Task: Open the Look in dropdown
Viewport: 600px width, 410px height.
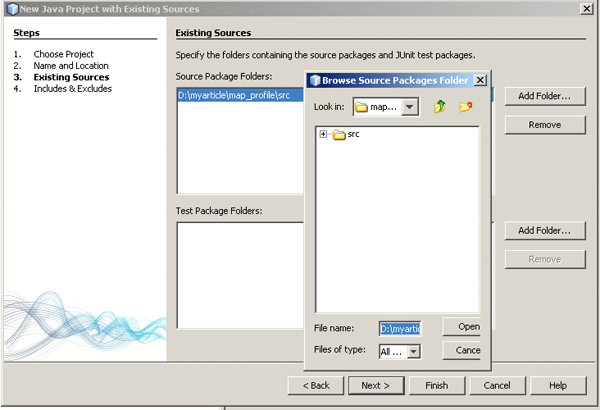Action: (409, 107)
